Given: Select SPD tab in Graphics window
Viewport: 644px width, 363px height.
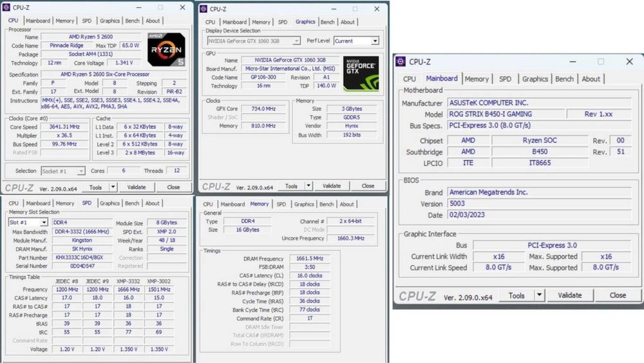Looking at the screenshot, I should (x=283, y=22).
